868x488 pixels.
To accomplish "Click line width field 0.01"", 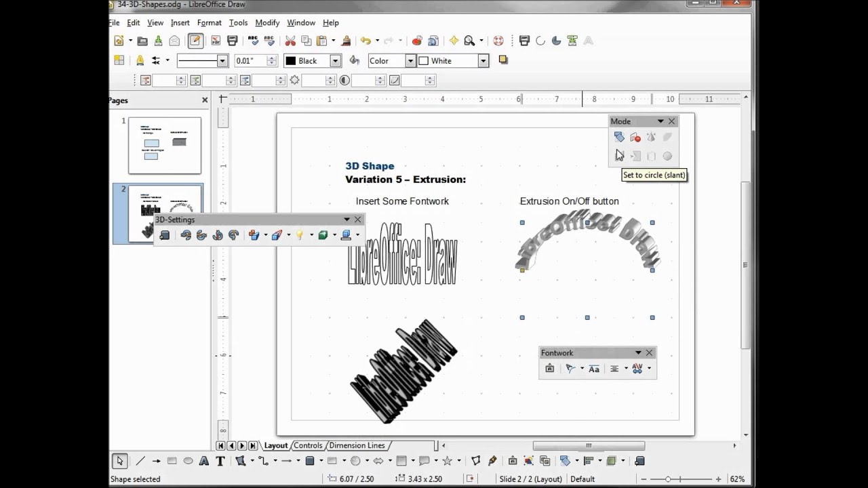I will (250, 61).
